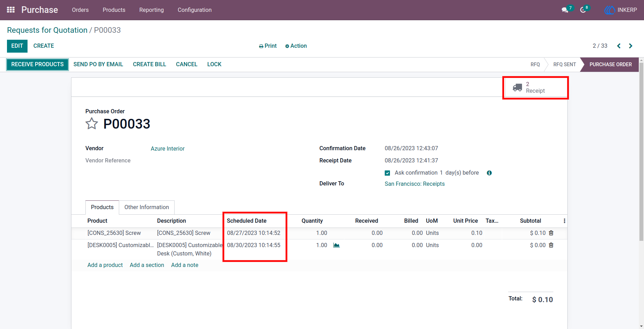Open the Products menu in navbar
Screen dimensions: 644x329
click(x=114, y=10)
